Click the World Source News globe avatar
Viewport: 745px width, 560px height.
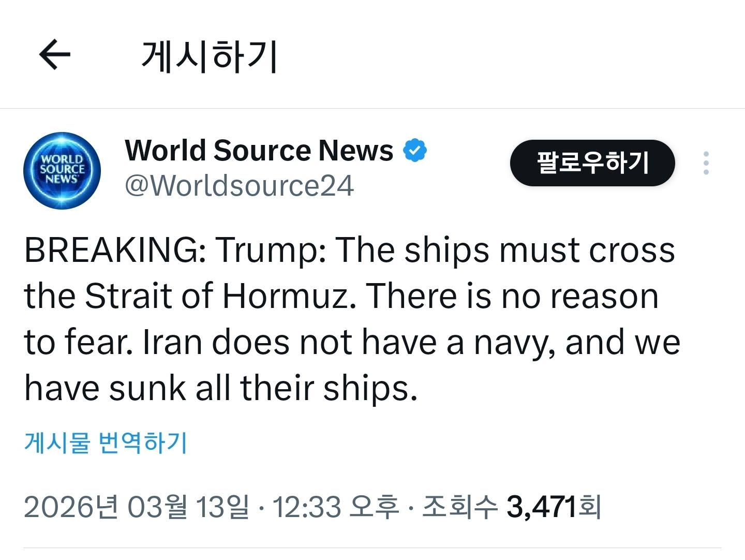click(x=62, y=171)
